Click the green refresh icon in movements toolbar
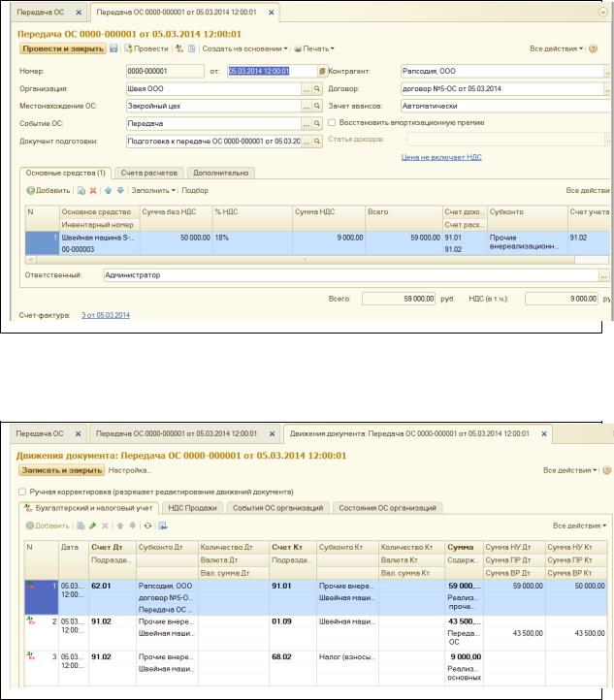The width and height of the screenshot is (614, 700). (147, 525)
